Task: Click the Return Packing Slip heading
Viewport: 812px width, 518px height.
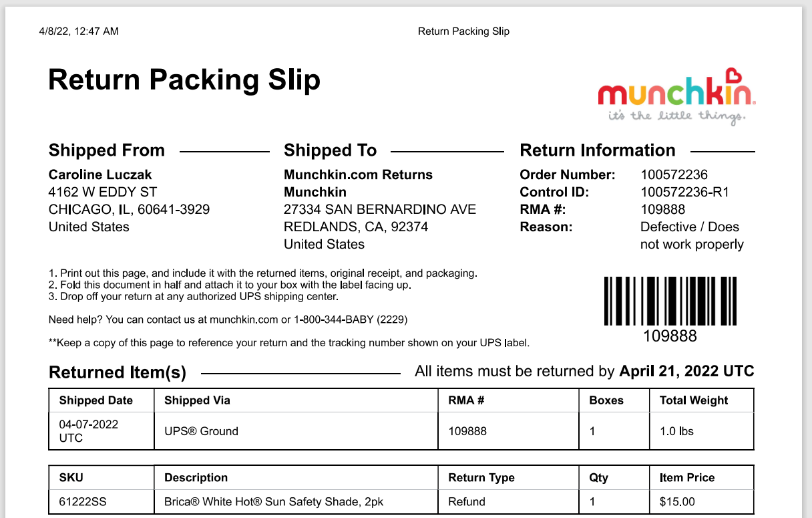Action: (x=184, y=80)
